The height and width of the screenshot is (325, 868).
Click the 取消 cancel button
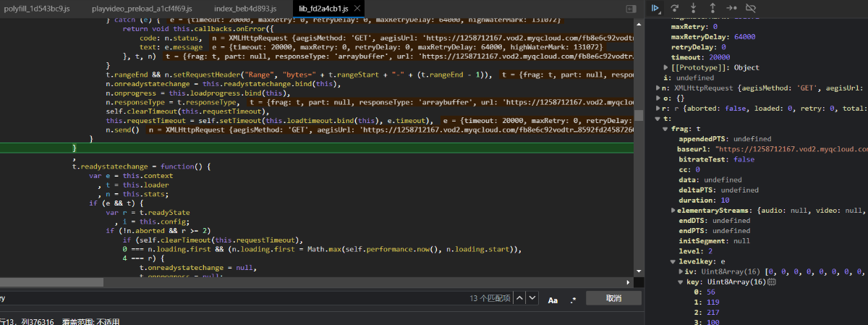613,298
